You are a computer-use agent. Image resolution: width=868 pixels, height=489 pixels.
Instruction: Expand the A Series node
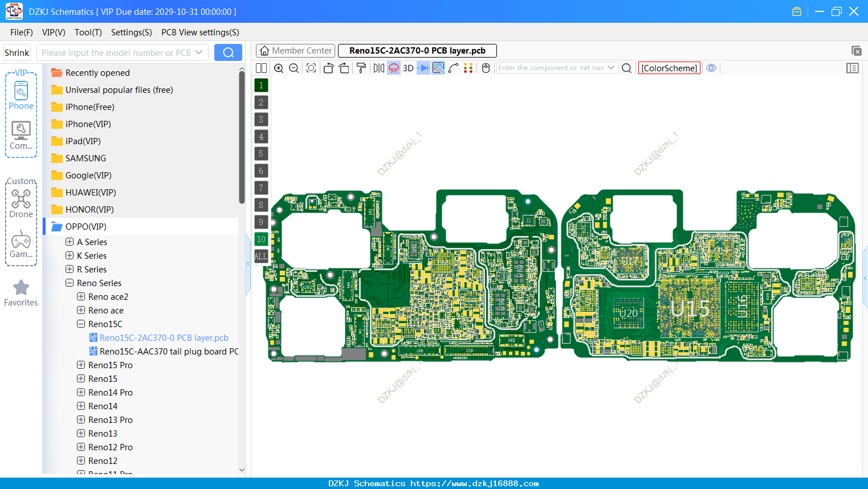tap(70, 242)
